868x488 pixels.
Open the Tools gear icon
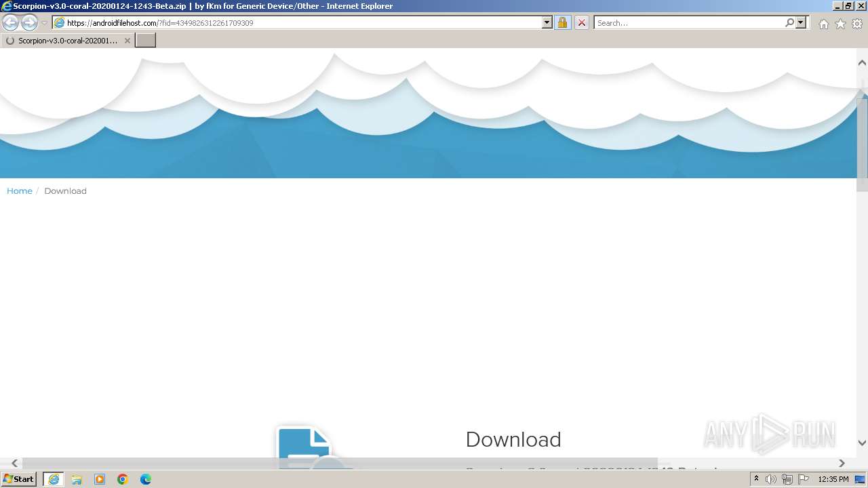click(857, 24)
